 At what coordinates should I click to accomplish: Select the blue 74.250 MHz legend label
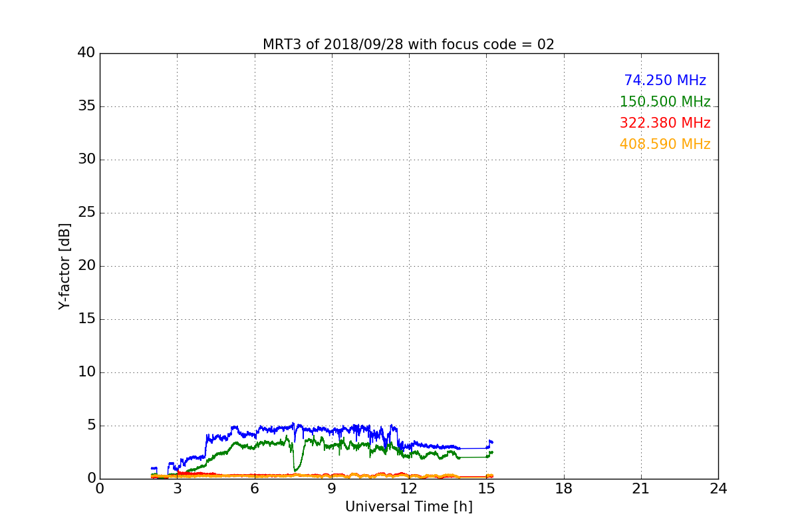[x=665, y=80]
